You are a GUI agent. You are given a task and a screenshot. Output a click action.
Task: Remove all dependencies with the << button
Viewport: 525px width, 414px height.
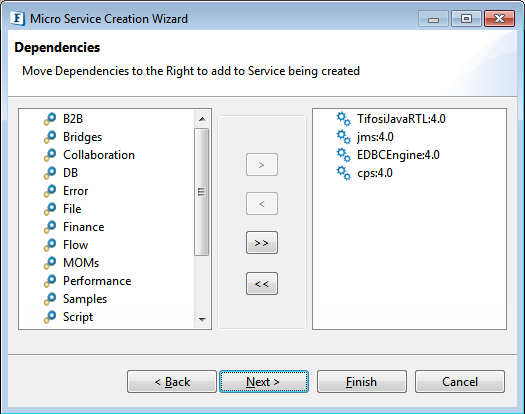tap(262, 284)
